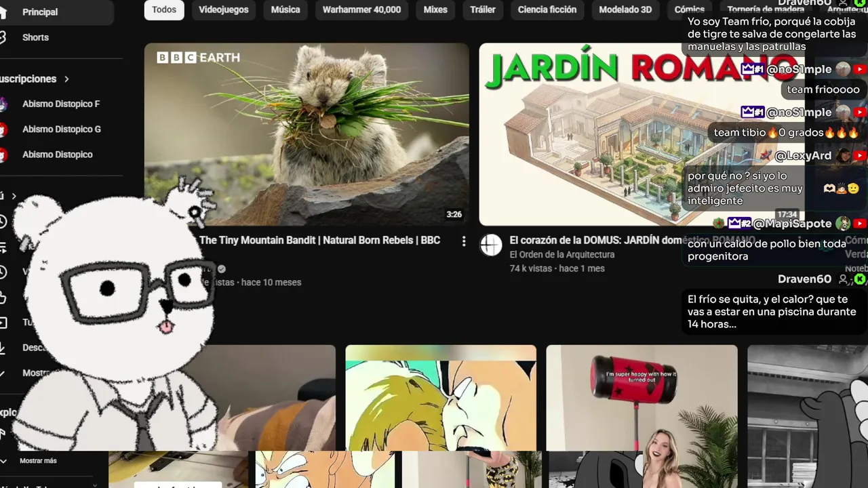Viewport: 868px width, 488px height.
Task: Open options menu for Tiny Mountain Bandit
Action: 464,241
